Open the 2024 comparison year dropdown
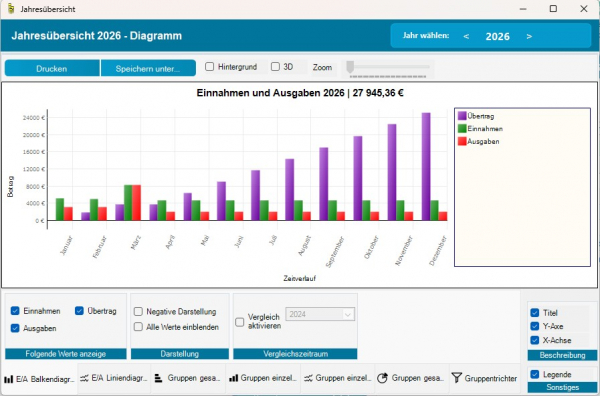This screenshot has width=600, height=396. pos(320,314)
